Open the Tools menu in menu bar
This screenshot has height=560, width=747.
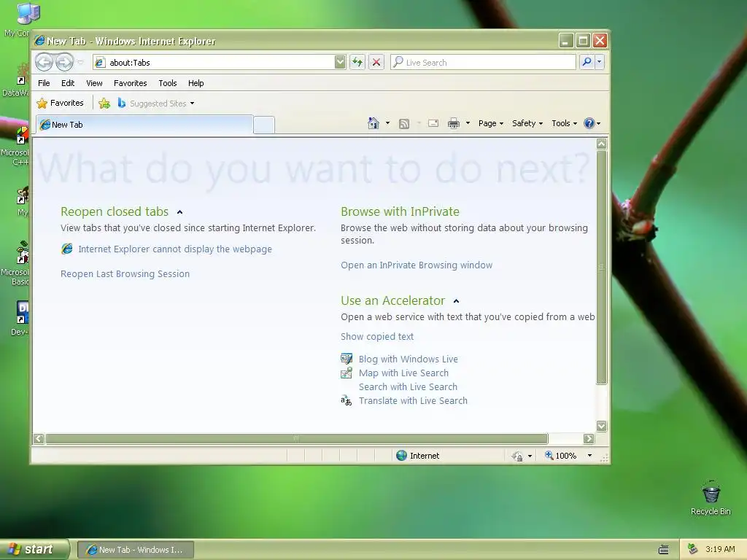click(x=168, y=83)
